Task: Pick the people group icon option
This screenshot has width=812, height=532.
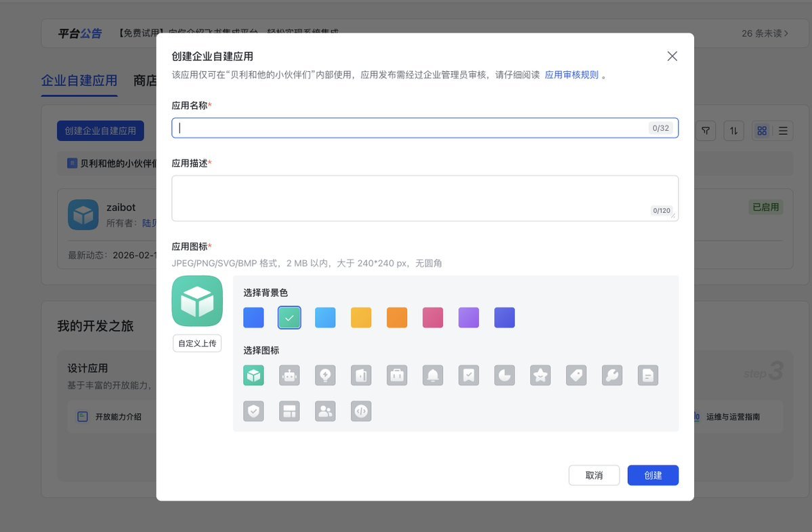Action: click(325, 411)
